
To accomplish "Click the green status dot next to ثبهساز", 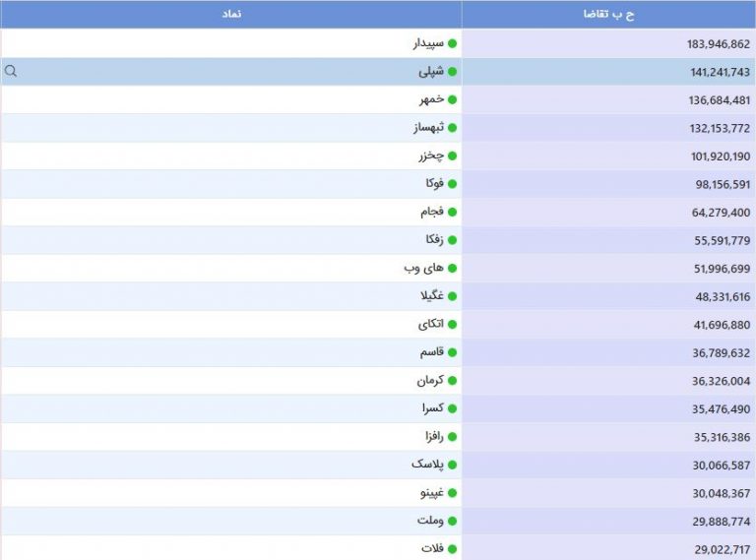I will click(x=452, y=128).
